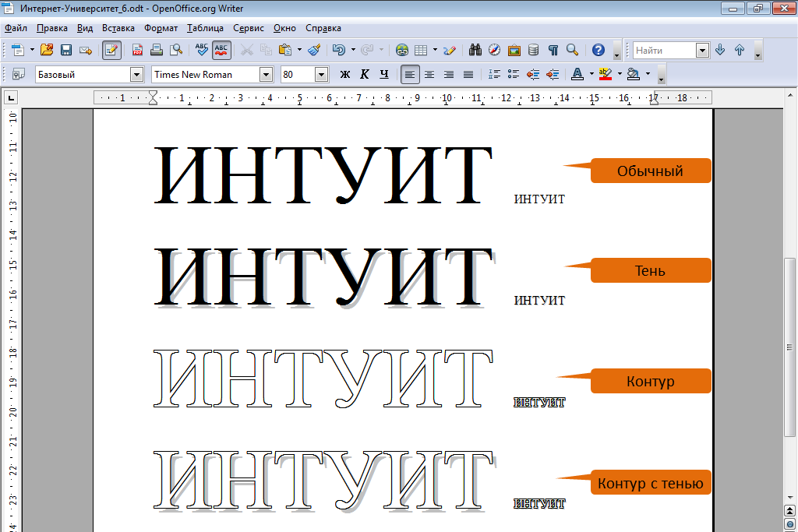This screenshot has width=798, height=532.
Task: Open the Вставка menu
Action: (x=118, y=28)
